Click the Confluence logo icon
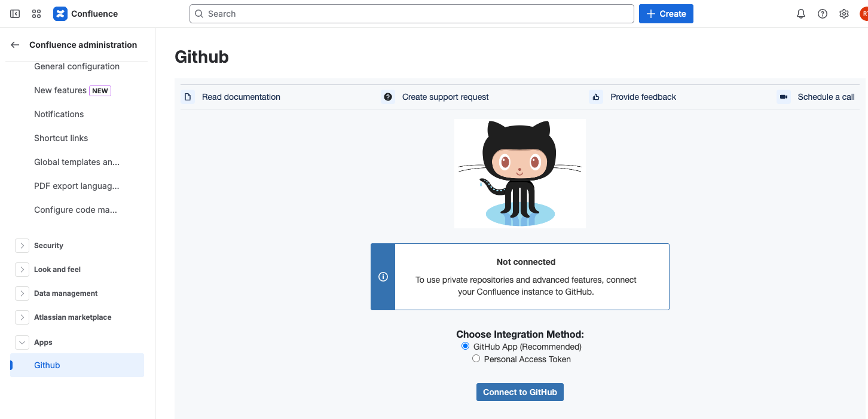 60,14
